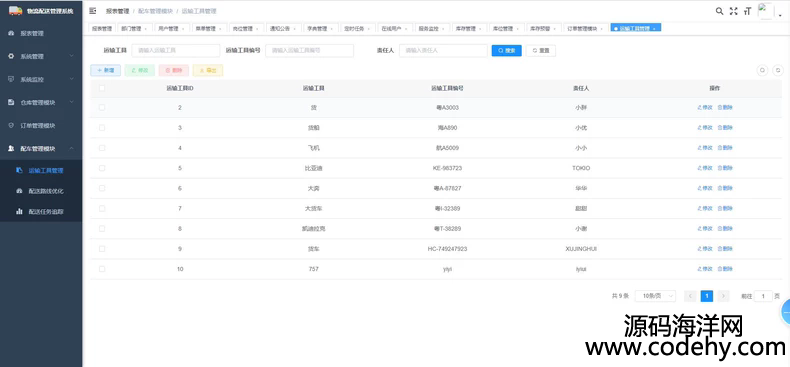790x367 pixels.
Task: Click the edit icon link in row 2
Action: click(705, 107)
